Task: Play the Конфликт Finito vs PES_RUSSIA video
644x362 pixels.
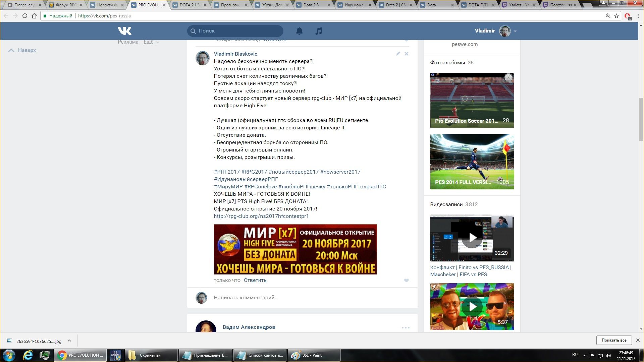Action: 472,238
